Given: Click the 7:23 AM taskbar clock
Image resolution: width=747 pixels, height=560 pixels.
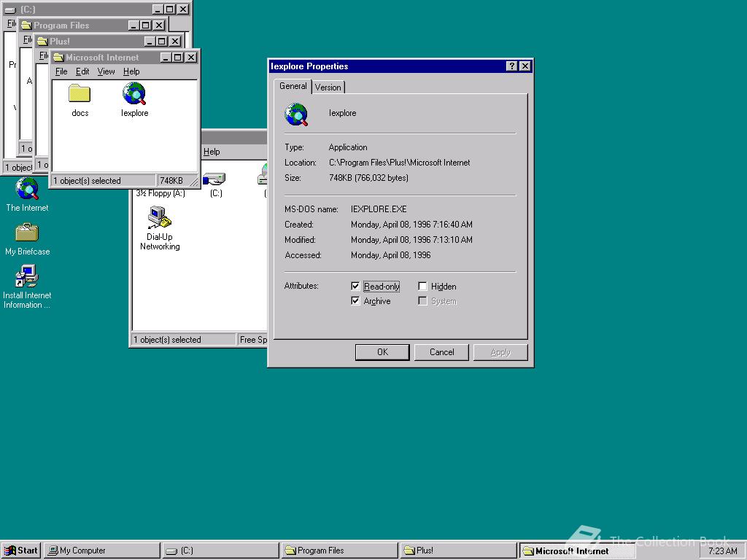Looking at the screenshot, I should pyautogui.click(x=722, y=551).
